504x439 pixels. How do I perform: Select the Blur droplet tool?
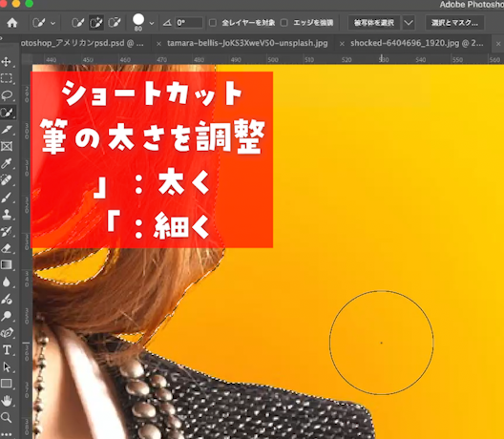pos(7,282)
